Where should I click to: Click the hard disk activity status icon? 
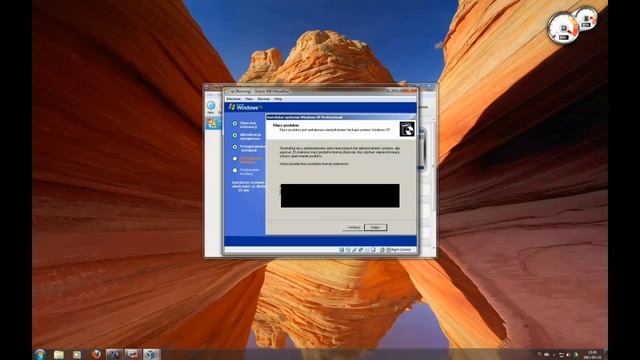click(x=342, y=249)
